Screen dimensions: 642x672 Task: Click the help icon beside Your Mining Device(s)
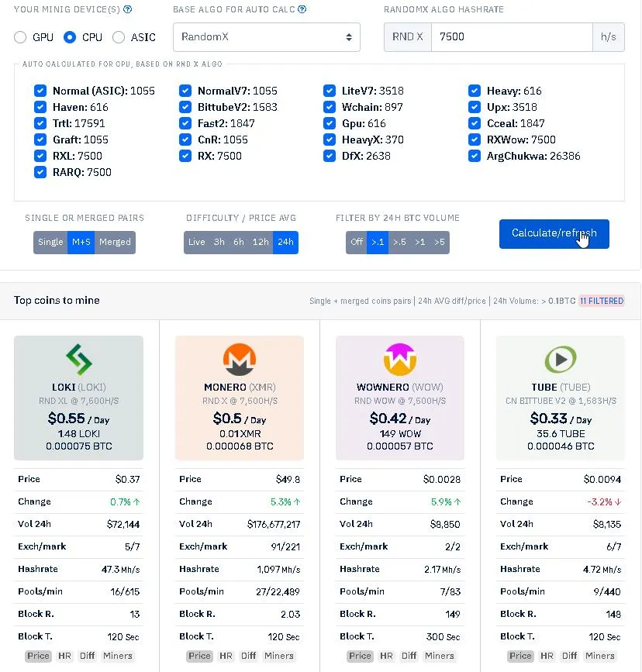click(127, 9)
